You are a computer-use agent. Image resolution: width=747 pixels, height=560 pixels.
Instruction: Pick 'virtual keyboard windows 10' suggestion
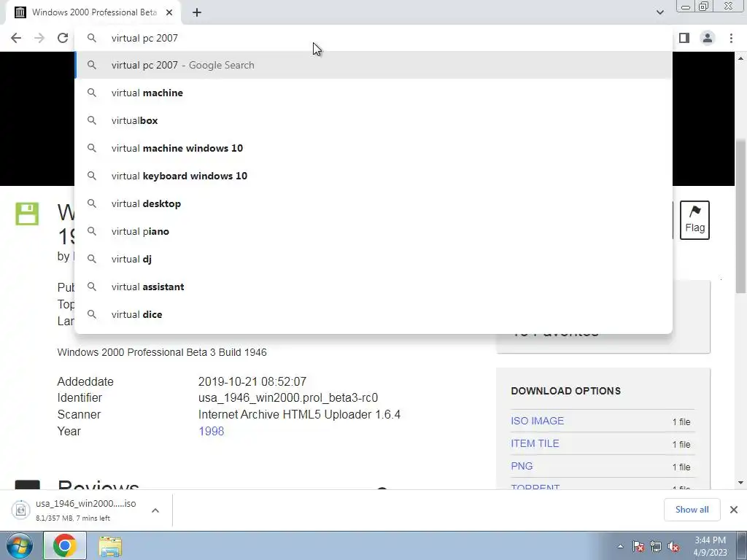tap(373, 176)
